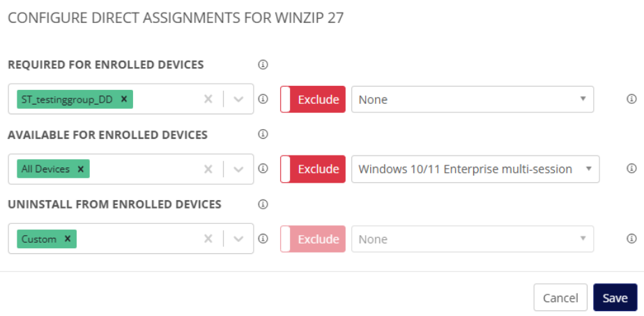Clear all selections in Required group field
644x316 pixels.
208,99
